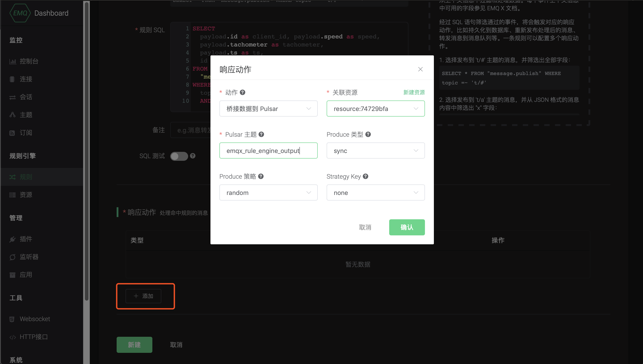This screenshot has width=643, height=364.
Task: Open 资源 in the sidebar menu
Action: pyautogui.click(x=26, y=195)
